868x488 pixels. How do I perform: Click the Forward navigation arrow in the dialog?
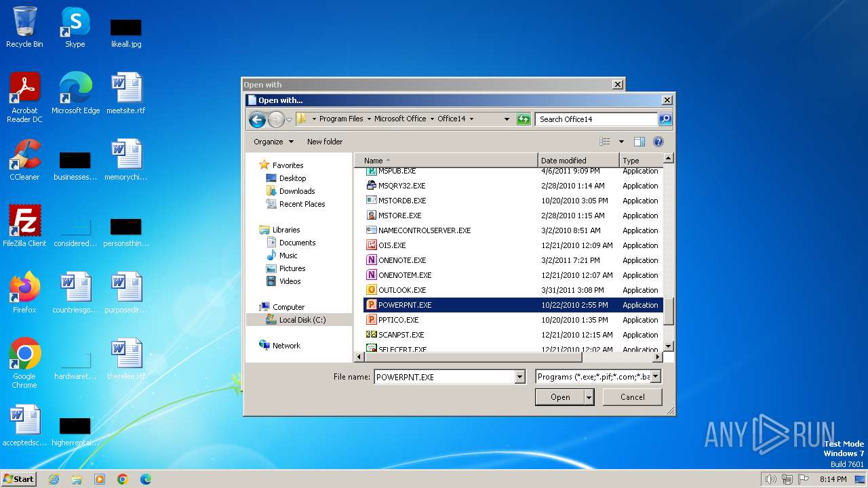click(276, 120)
